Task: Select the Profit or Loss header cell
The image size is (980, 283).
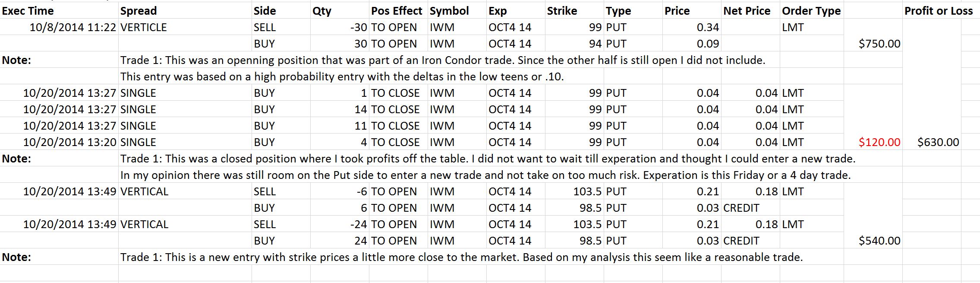Action: click(x=939, y=11)
